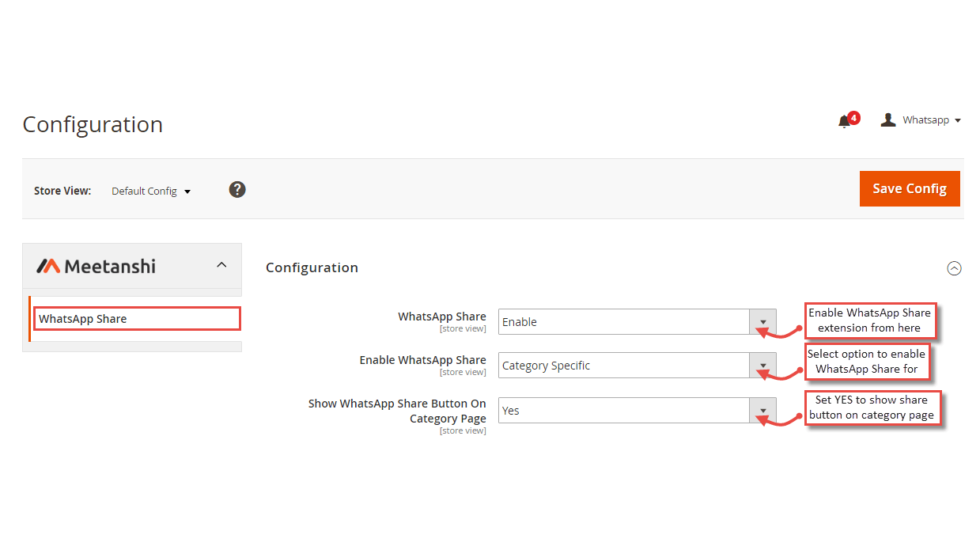
Task: Open the WhatsApp Share Enable dropdown
Action: [x=638, y=322]
